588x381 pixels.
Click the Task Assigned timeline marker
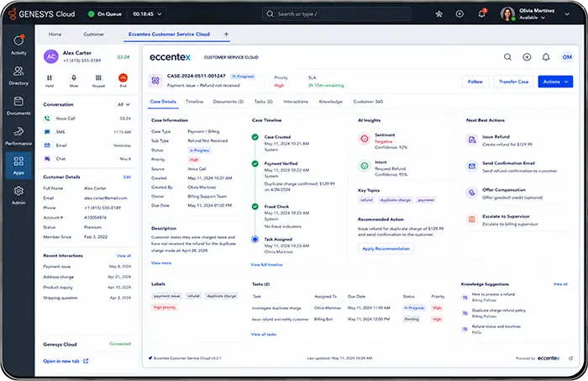point(255,239)
